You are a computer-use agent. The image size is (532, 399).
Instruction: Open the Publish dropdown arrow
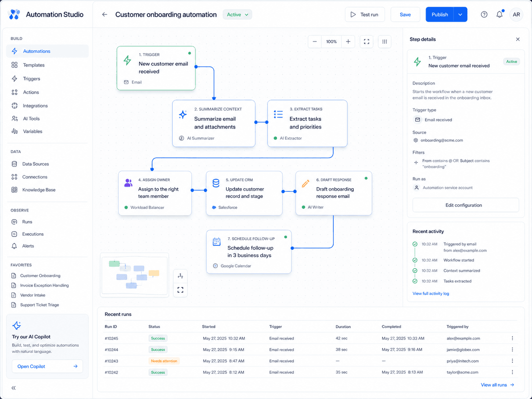[x=460, y=14]
